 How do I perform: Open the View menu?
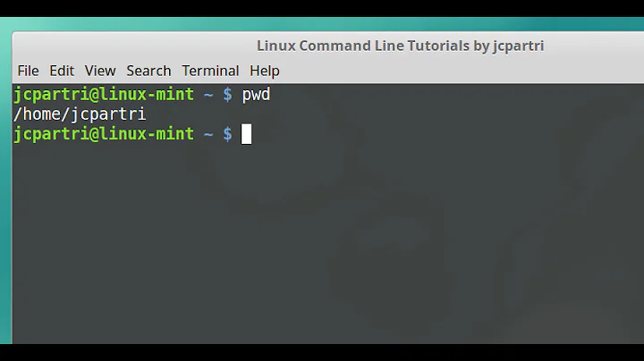tap(100, 71)
